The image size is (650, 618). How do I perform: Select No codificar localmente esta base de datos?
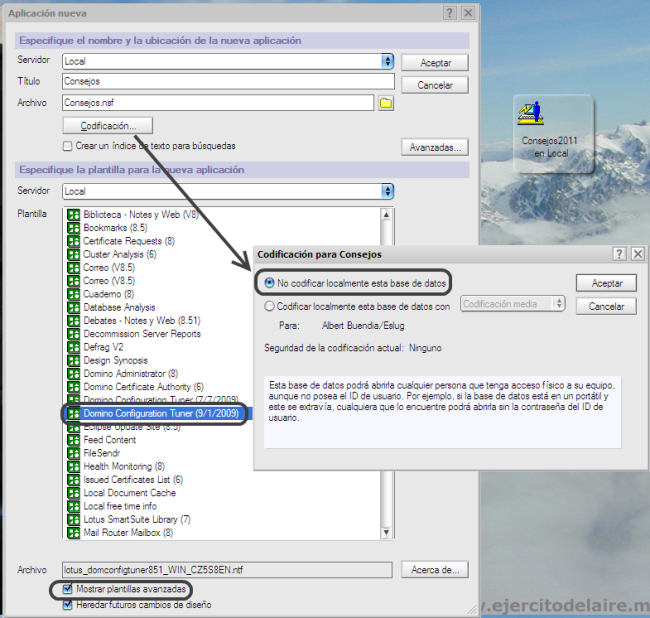point(269,283)
